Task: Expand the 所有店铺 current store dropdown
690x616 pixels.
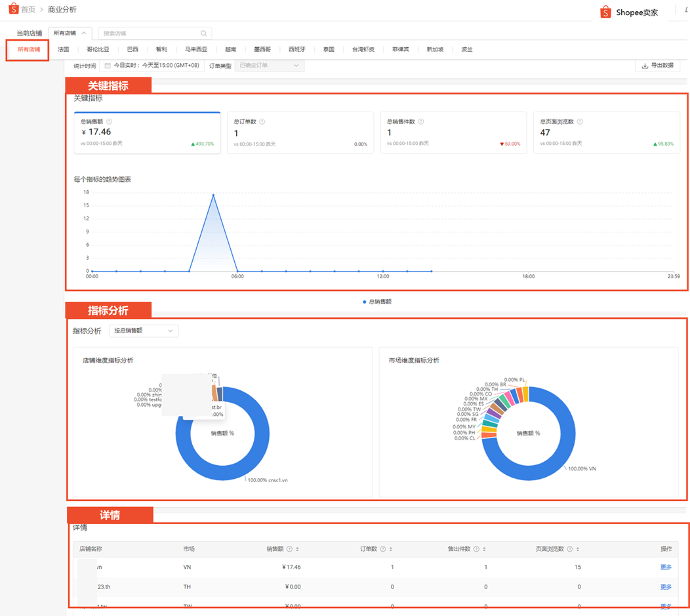Action: (69, 33)
